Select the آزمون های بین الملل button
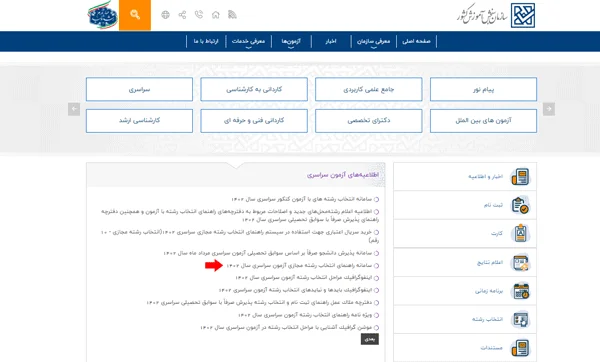The image size is (600, 362). click(483, 121)
